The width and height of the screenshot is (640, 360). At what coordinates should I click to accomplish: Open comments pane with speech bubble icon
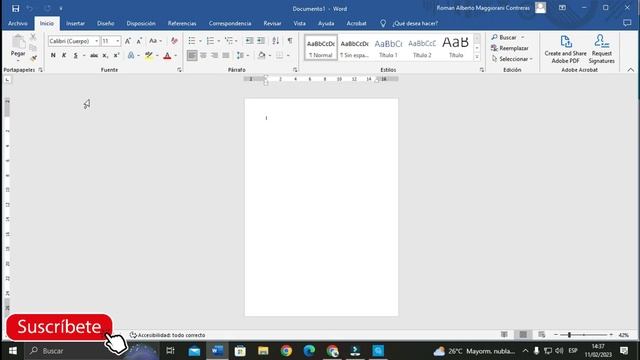tap(627, 23)
